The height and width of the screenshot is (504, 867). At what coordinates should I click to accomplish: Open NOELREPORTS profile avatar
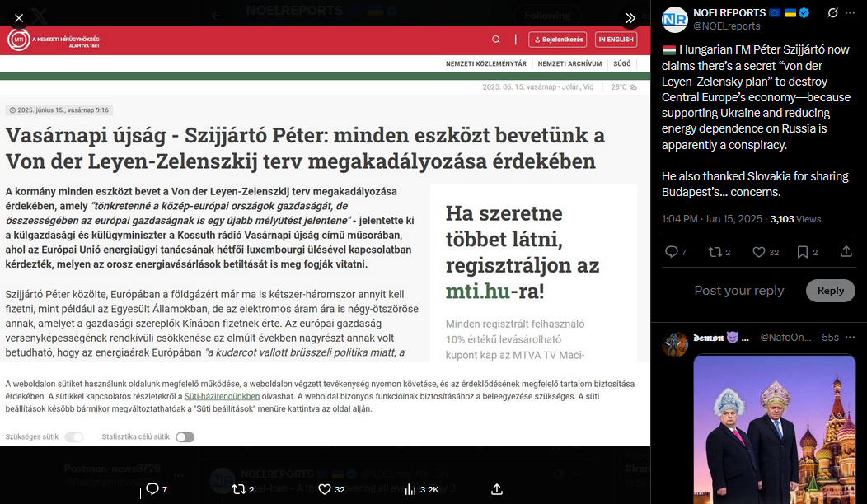tap(675, 19)
